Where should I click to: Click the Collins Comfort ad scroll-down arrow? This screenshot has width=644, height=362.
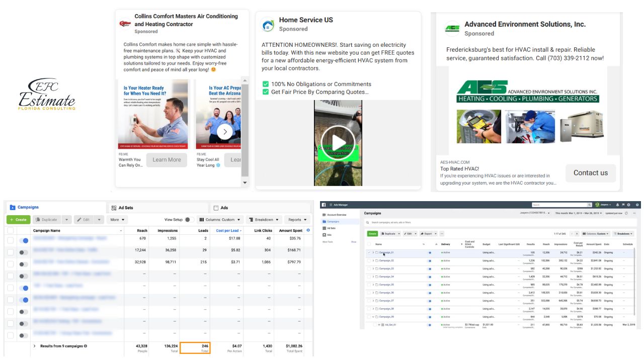pos(245,183)
